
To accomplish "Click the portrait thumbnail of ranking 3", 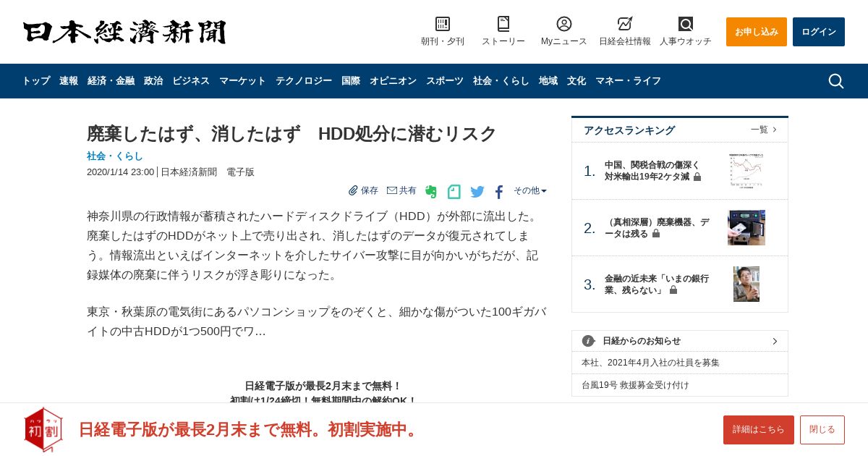I will tap(746, 284).
